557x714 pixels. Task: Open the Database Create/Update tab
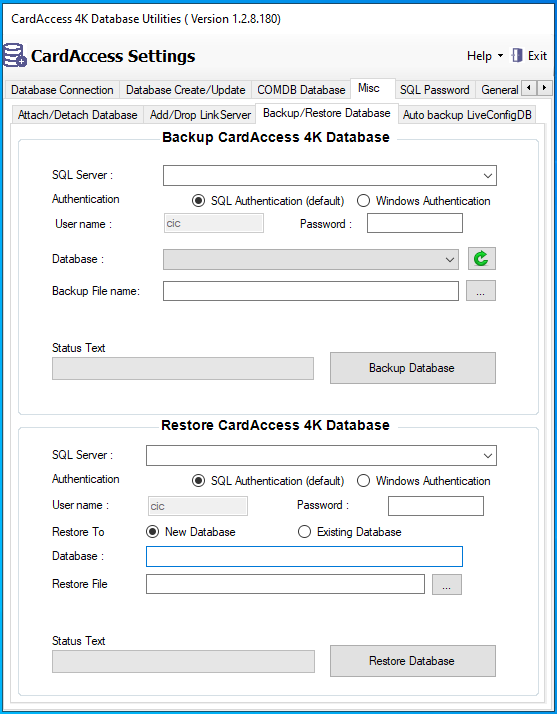(185, 90)
